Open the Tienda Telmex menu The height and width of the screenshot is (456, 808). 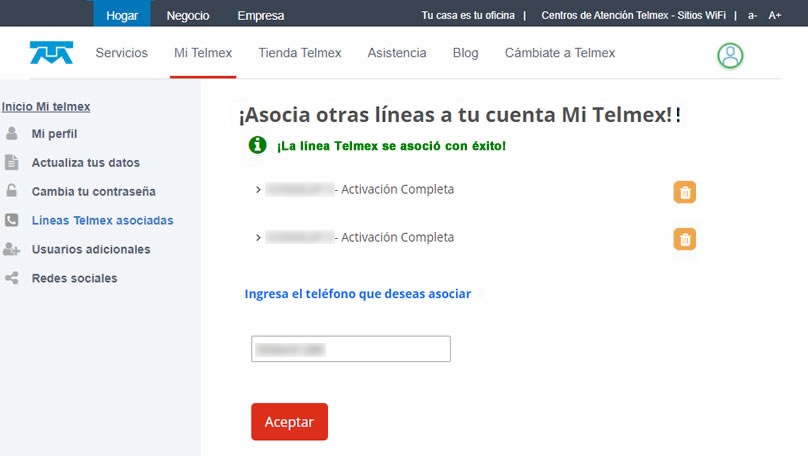pyautogui.click(x=300, y=53)
